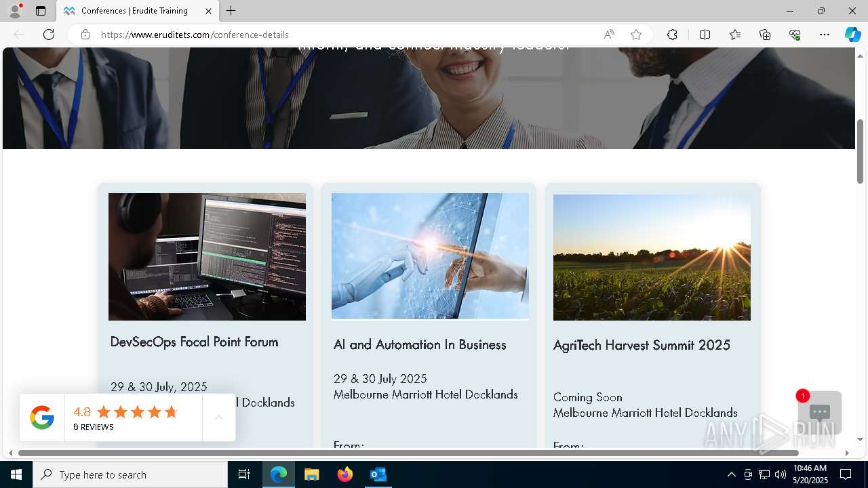868x488 pixels.
Task: Click the Google logo in reviews widget
Action: (x=42, y=418)
